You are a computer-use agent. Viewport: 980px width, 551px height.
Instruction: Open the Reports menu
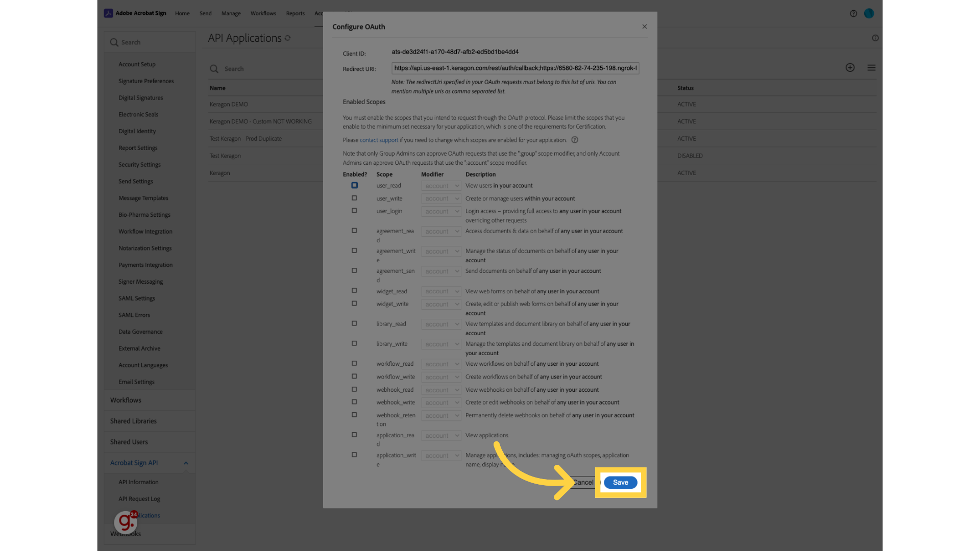tap(296, 14)
